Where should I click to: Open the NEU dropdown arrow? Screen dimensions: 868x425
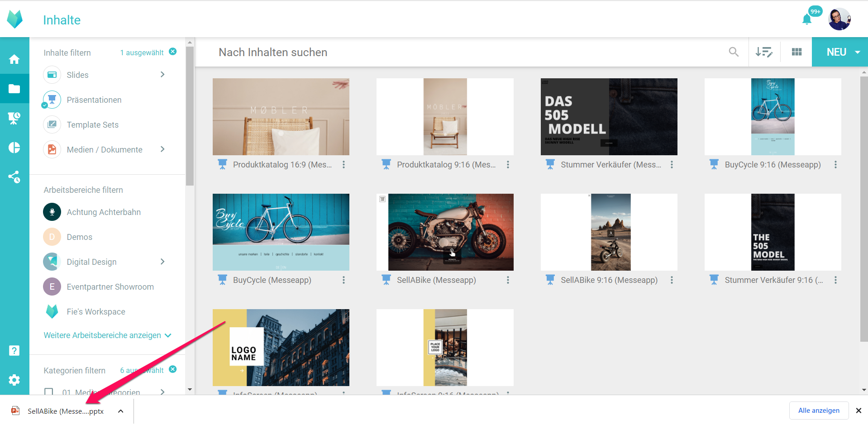coord(857,52)
